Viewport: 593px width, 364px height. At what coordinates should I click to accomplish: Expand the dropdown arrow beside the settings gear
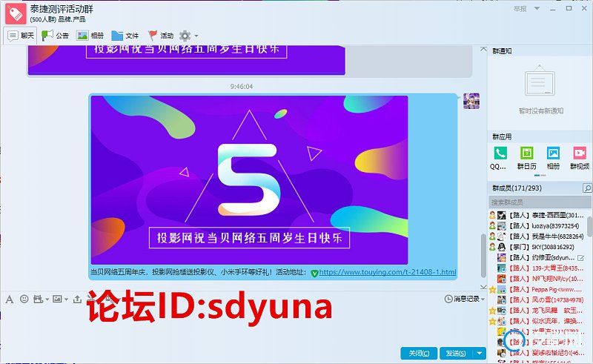[x=196, y=36]
